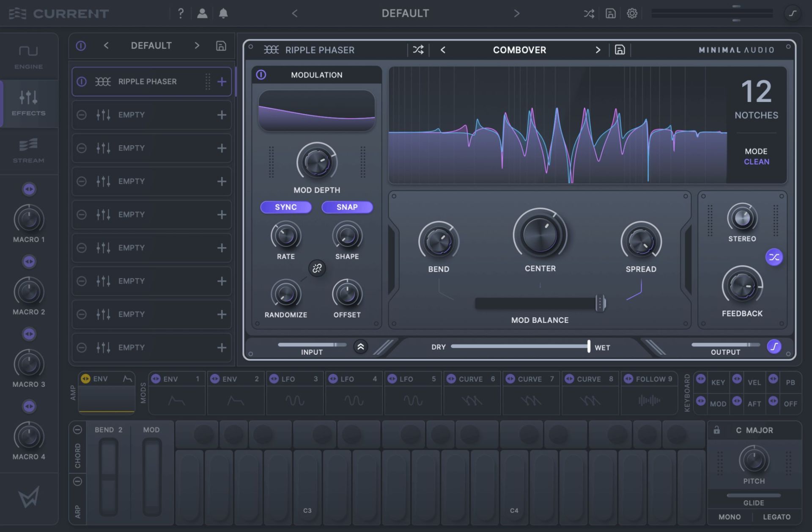Switch to the EFFECTS tab
812x532 pixels.
(29, 103)
